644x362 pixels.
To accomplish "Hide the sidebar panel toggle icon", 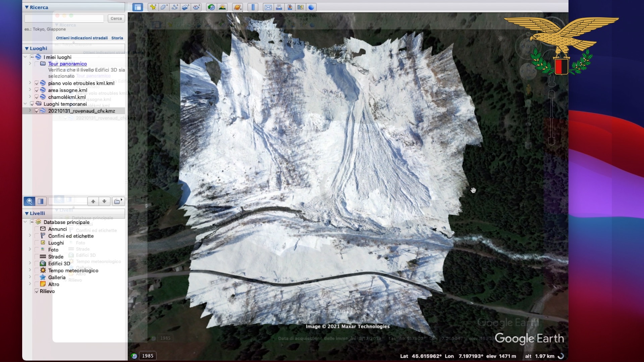I will point(138,7).
